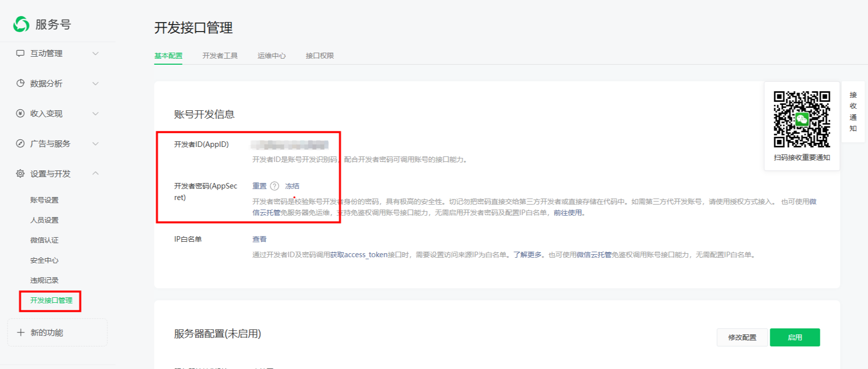This screenshot has height=369, width=868.
Task: Click the 修改配置 button
Action: click(x=742, y=337)
